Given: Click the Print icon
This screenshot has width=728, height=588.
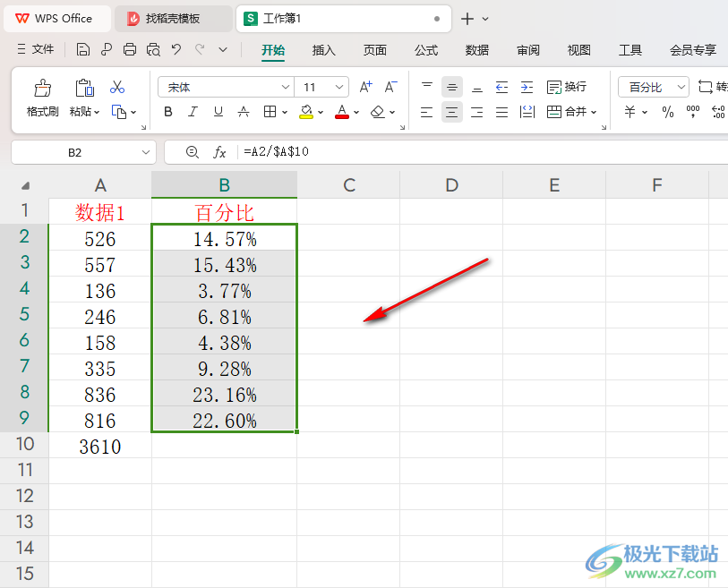Looking at the screenshot, I should point(130,49).
